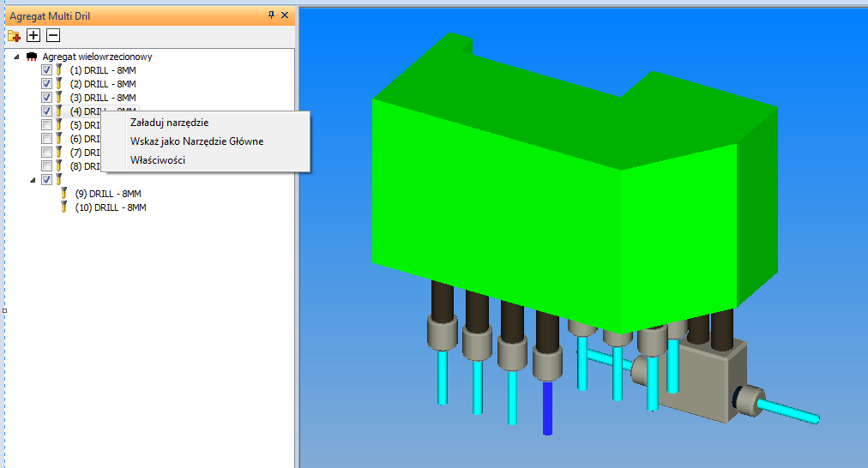This screenshot has width=868, height=468.
Task: Choose 'Załaduj narzędzie' from context menu
Action: (x=168, y=123)
